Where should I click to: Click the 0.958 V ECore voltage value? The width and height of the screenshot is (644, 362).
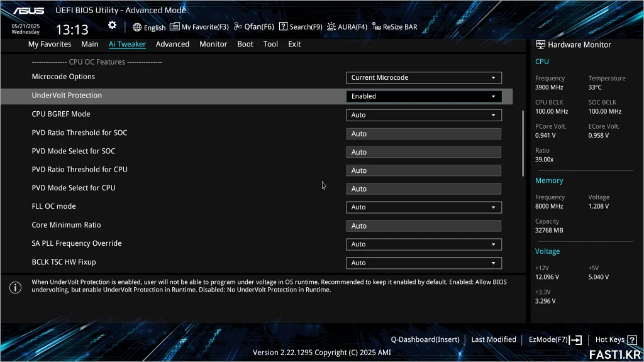[599, 136]
